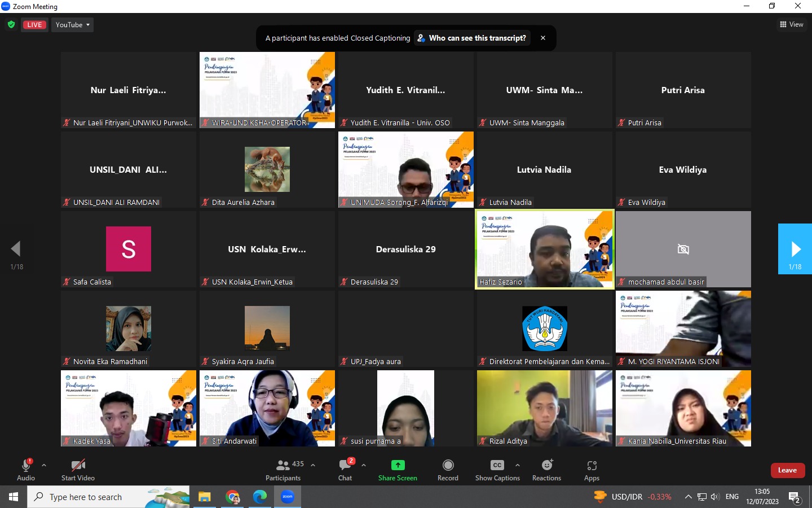Go to next gallery page arrow

[x=795, y=249]
